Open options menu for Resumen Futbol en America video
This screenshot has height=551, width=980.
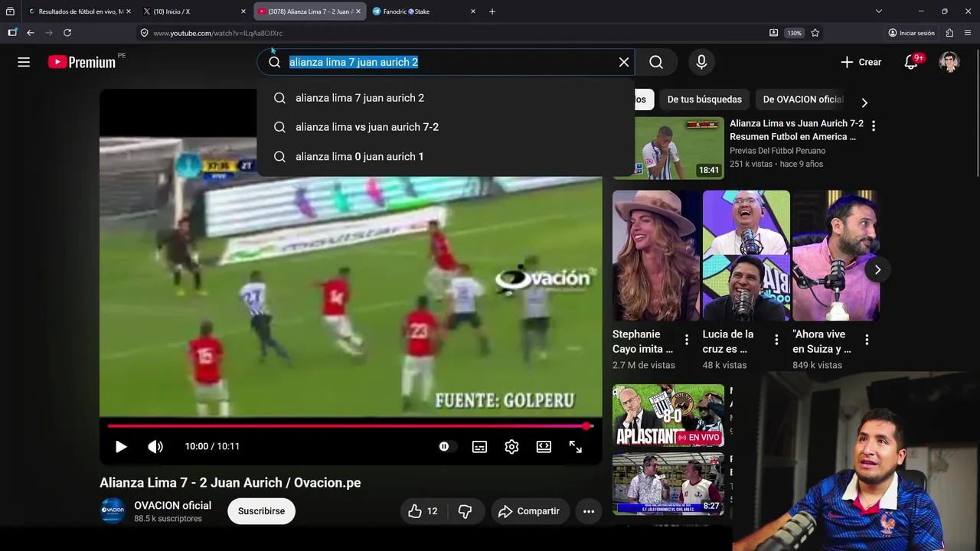pyautogui.click(x=874, y=126)
